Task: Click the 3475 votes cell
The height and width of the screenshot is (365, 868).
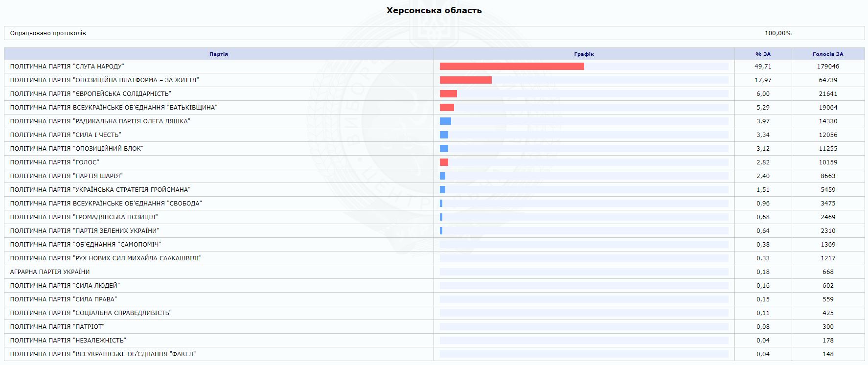Action: tap(828, 204)
